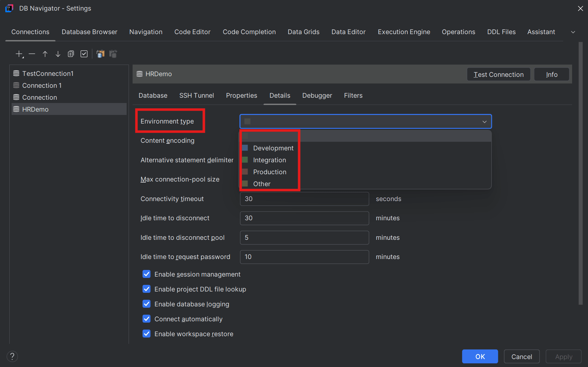Switch to the Database Browser tab
The height and width of the screenshot is (367, 588).
pos(89,32)
